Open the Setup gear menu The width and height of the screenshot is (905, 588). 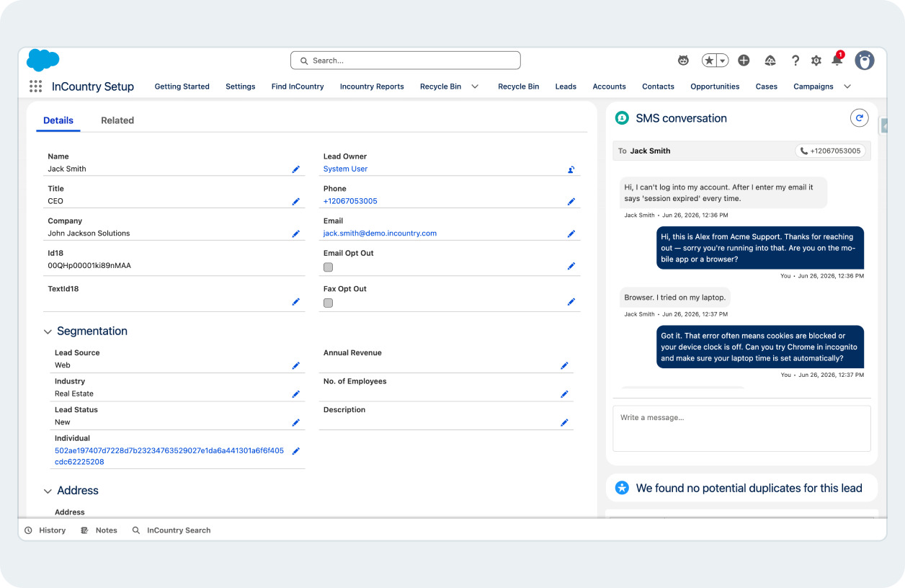tap(816, 61)
